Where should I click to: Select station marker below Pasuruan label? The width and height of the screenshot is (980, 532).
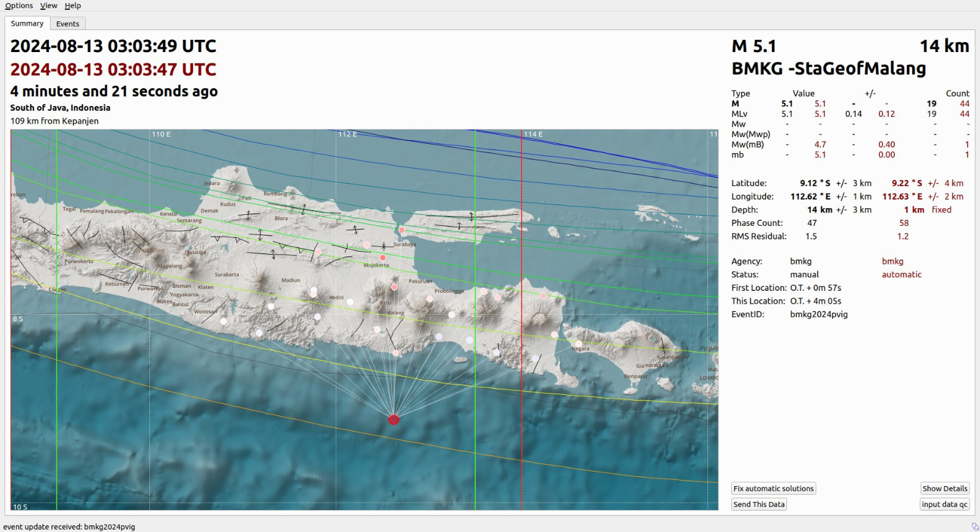430,299
